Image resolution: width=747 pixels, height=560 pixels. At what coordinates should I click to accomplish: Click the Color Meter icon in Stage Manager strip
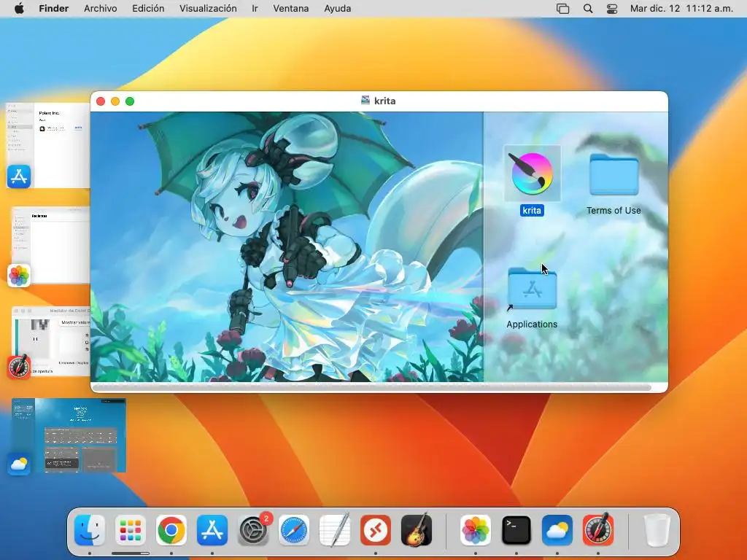(19, 367)
